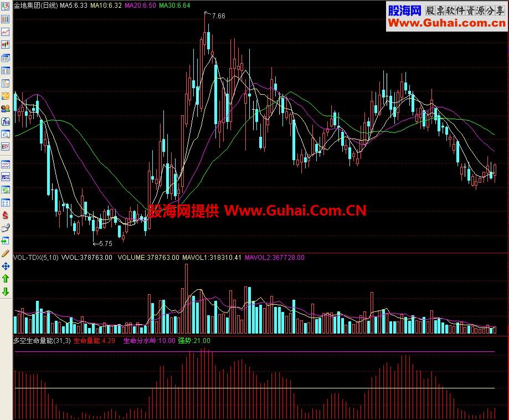This screenshot has height=420, width=509.
Task: Click the ETF icon
Action: (5, 147)
